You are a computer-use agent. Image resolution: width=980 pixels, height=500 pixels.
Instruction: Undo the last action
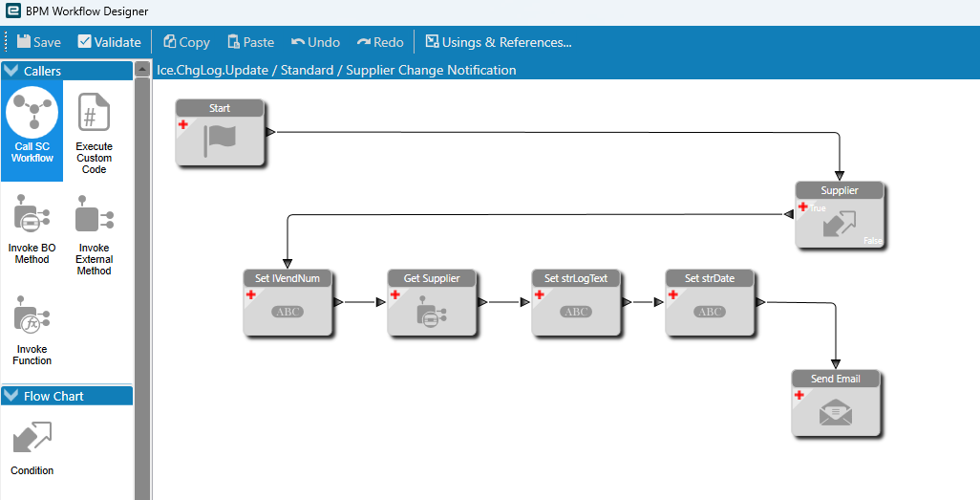(x=315, y=42)
